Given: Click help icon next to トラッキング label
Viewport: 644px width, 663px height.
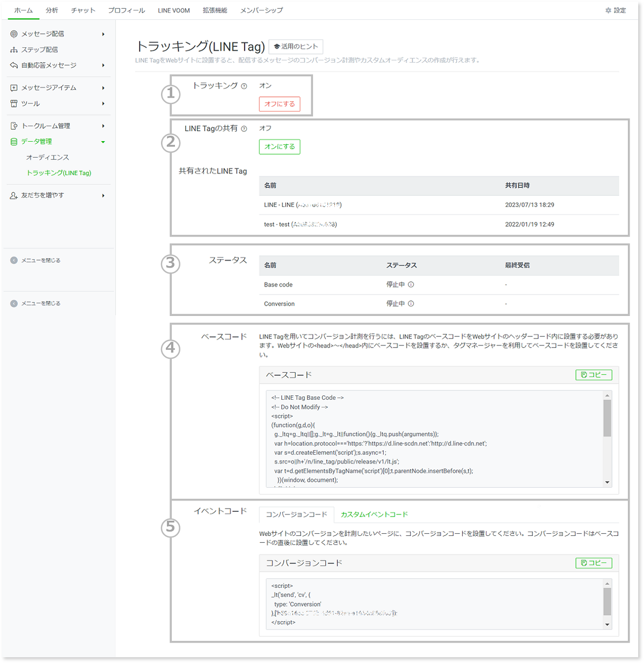Looking at the screenshot, I should pyautogui.click(x=244, y=86).
